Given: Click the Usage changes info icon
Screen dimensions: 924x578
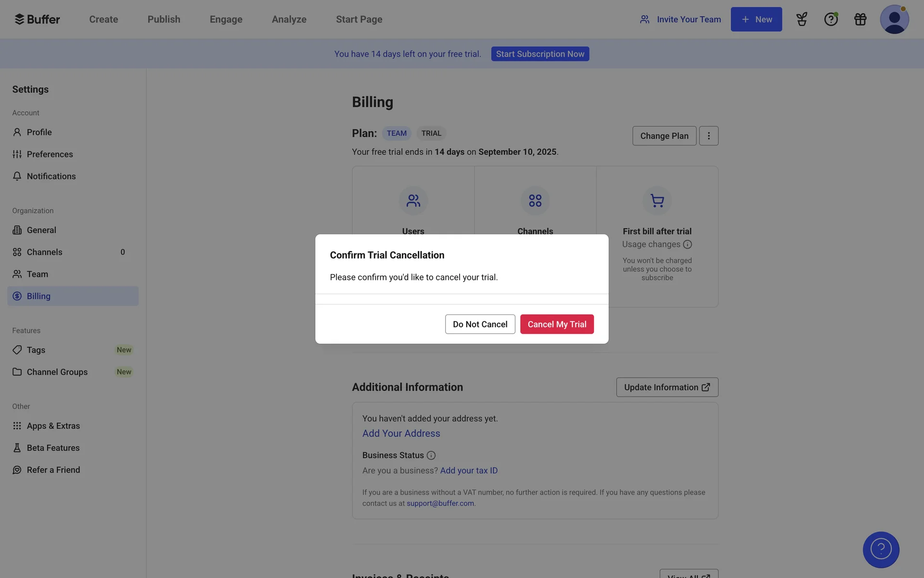Looking at the screenshot, I should pos(687,245).
